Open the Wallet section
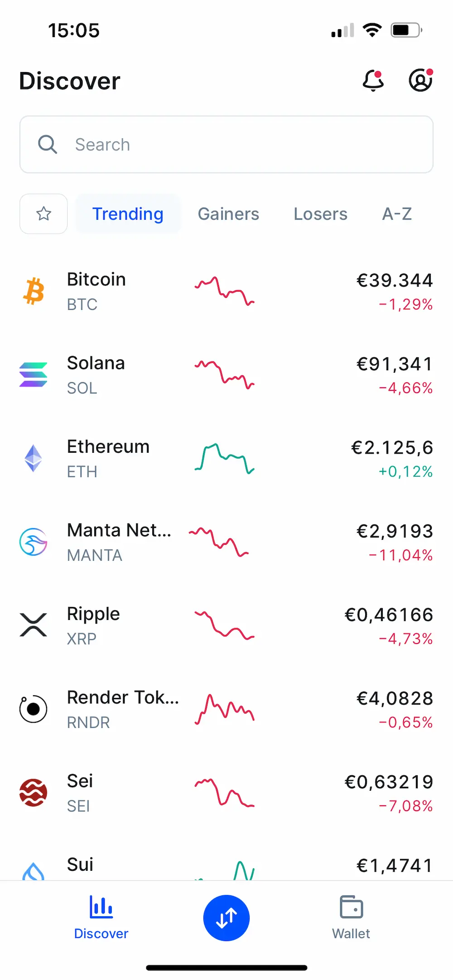 coord(351,918)
